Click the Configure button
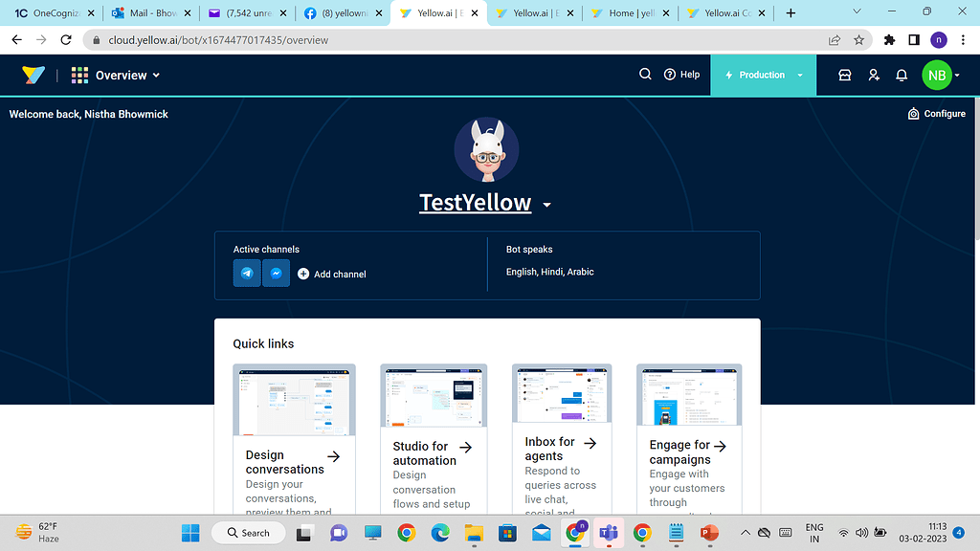 (936, 113)
